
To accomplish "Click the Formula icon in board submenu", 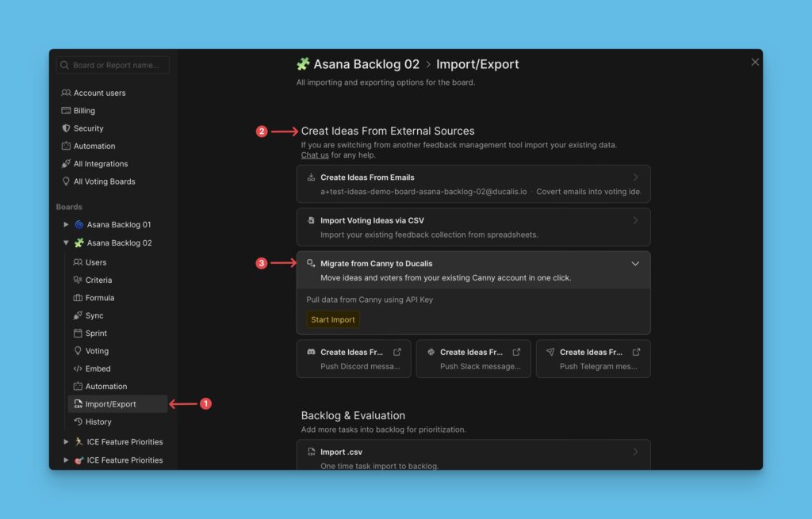I will [78, 298].
